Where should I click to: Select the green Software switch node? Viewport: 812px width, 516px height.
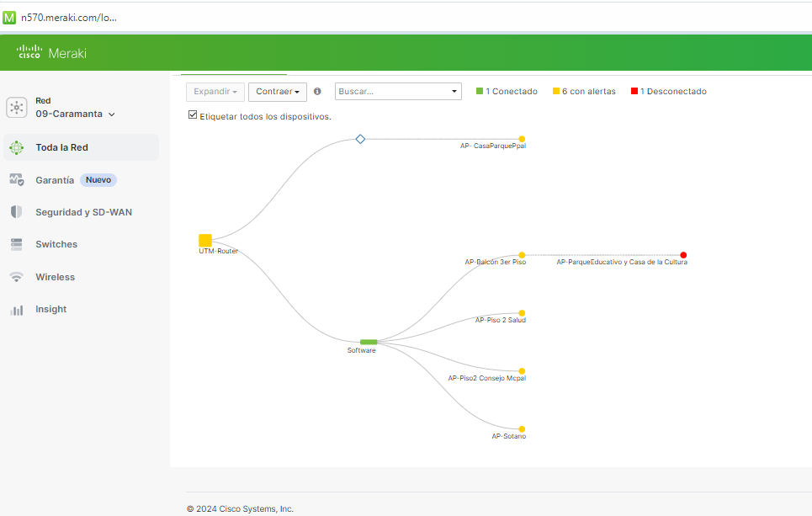[x=369, y=342]
